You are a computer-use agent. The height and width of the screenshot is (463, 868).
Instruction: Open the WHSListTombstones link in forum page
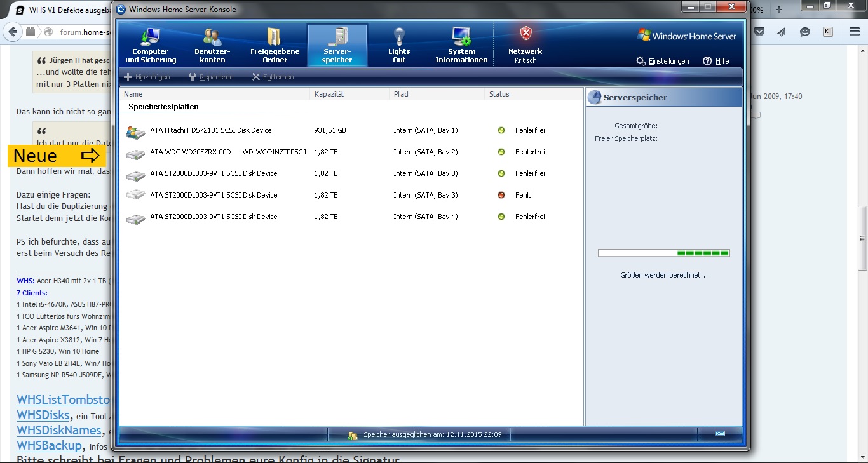tap(64, 400)
